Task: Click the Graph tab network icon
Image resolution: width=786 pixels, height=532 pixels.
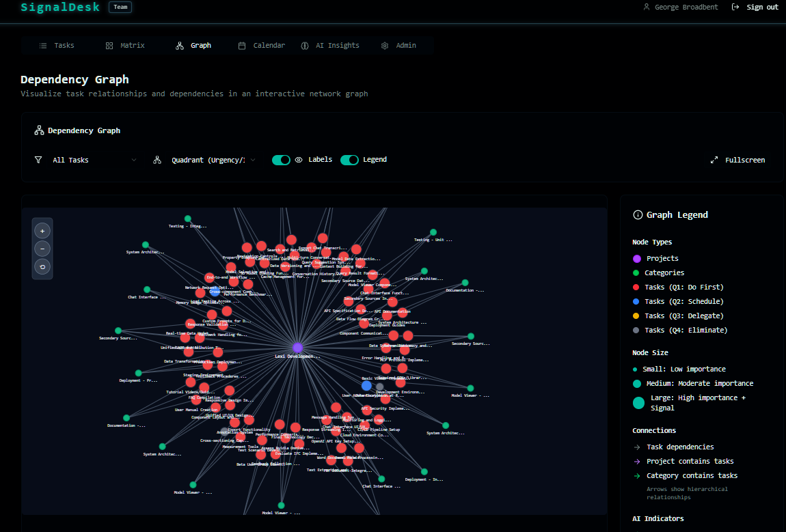Action: tap(180, 46)
